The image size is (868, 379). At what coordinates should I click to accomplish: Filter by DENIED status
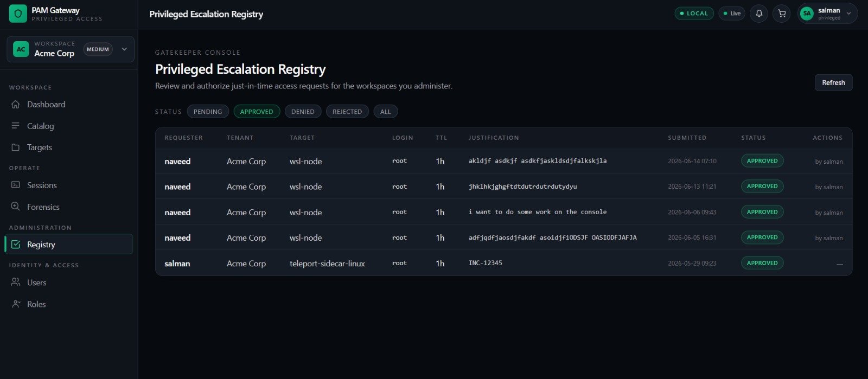[303, 112]
